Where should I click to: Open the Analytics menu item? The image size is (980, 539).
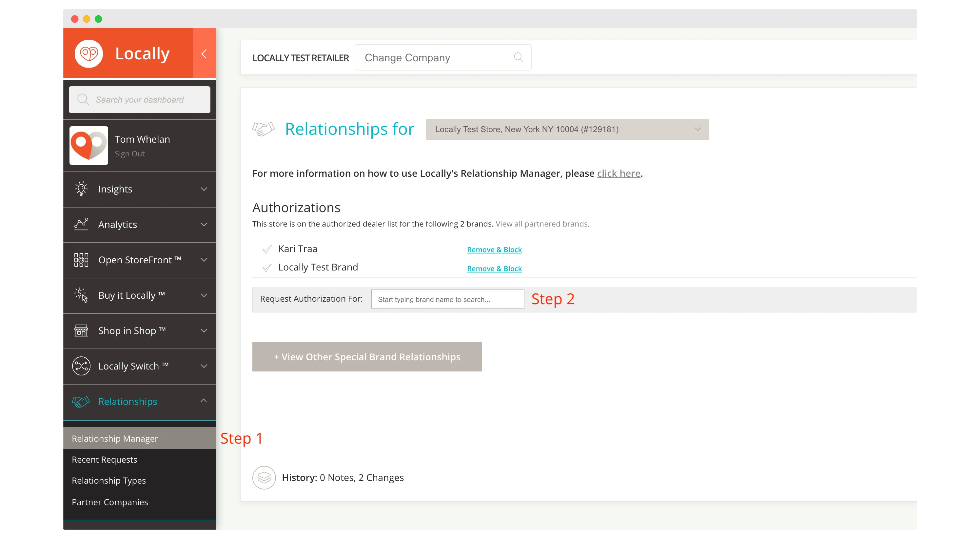click(140, 225)
